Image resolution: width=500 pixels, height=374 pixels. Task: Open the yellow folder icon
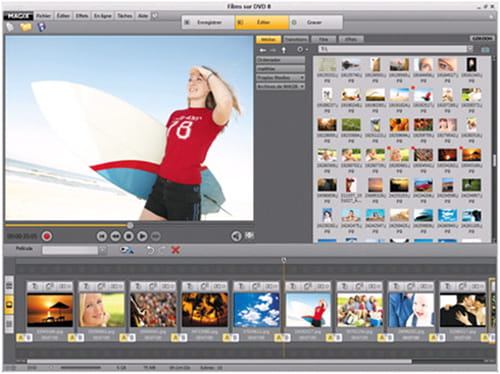click(26, 27)
